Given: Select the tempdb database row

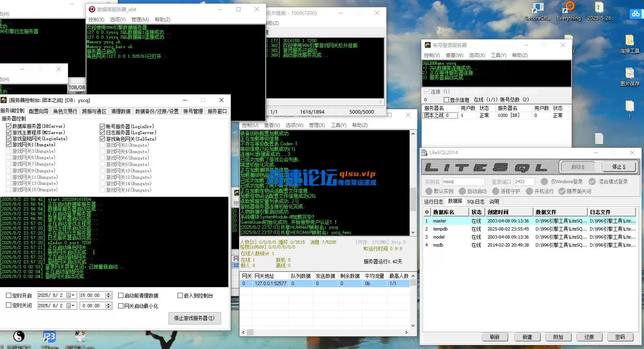Looking at the screenshot, I should [530, 229].
